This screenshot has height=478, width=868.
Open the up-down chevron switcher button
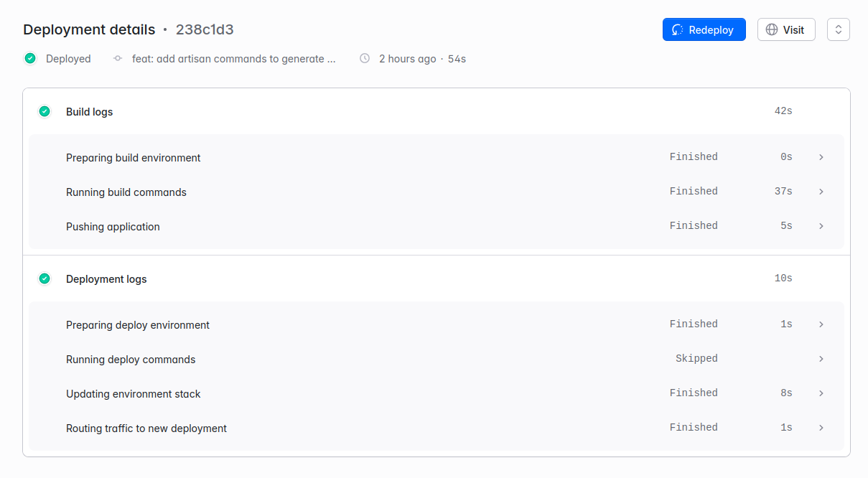pyautogui.click(x=838, y=30)
